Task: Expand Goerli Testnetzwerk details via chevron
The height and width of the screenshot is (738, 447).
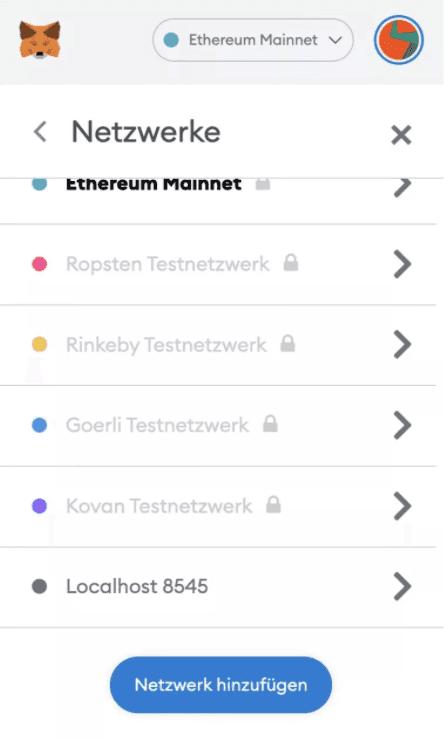Action: pyautogui.click(x=402, y=425)
